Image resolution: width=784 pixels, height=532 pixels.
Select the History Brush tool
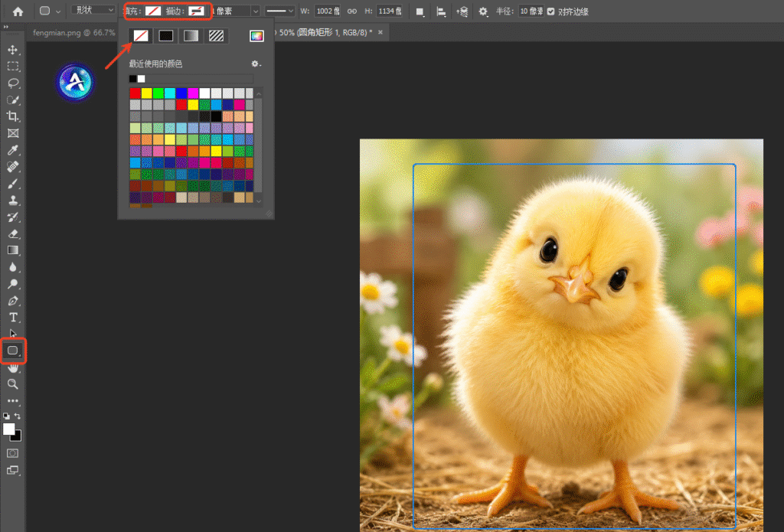(13, 217)
